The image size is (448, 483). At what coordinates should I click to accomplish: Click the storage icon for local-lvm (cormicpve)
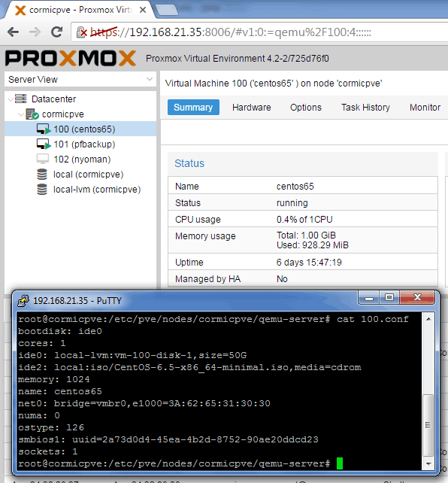tap(42, 189)
